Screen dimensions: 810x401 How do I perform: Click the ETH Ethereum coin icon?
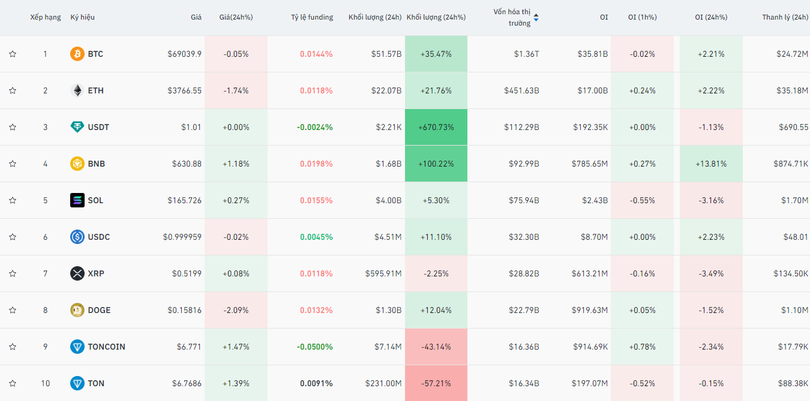77,91
